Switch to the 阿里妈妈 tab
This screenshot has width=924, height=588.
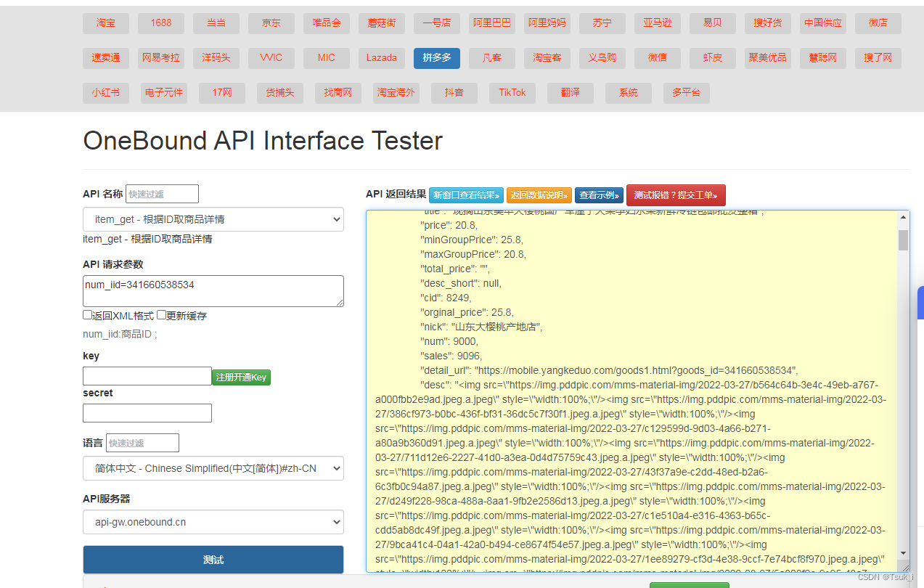(x=547, y=23)
